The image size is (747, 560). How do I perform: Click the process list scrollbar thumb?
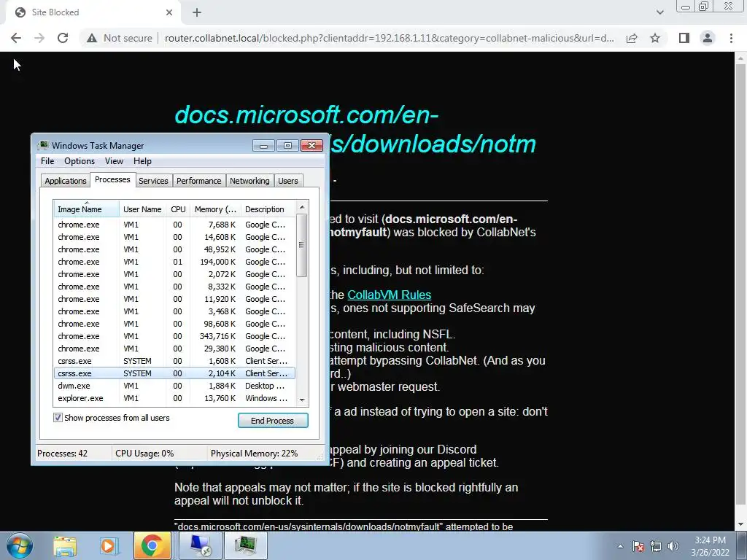(x=302, y=245)
